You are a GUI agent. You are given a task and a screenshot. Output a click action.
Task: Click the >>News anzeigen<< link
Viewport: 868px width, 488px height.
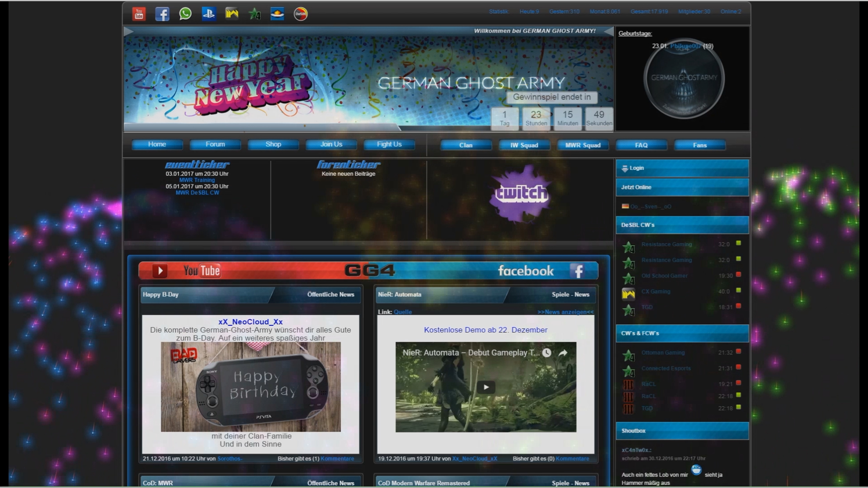566,312
